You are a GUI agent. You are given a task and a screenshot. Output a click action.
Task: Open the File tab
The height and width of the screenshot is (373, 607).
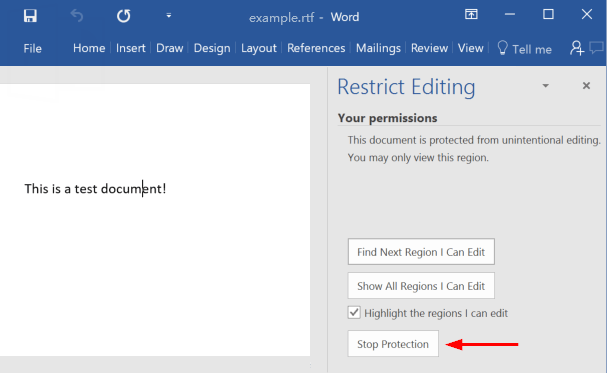(33, 48)
